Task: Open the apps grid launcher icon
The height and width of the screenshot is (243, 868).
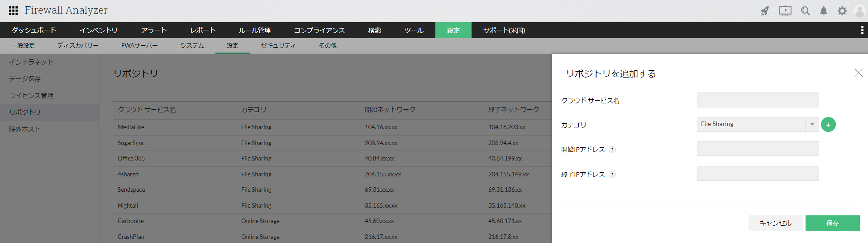Action: click(14, 10)
